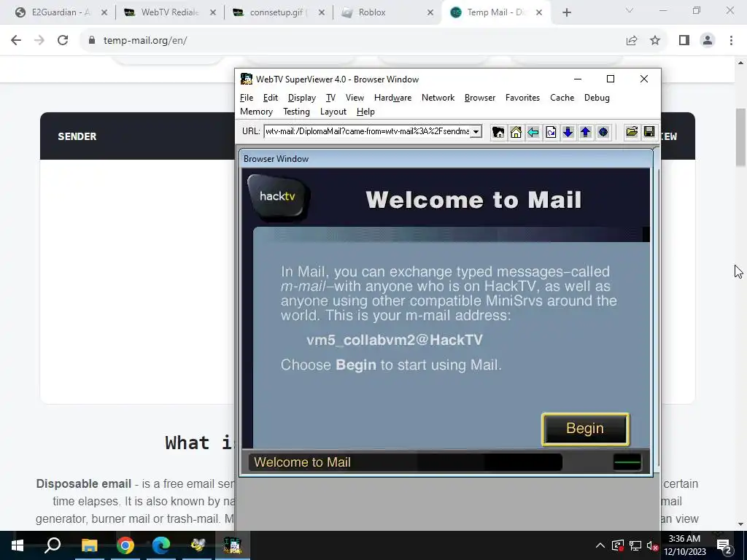
Task: Open the Network menu
Action: click(x=438, y=98)
